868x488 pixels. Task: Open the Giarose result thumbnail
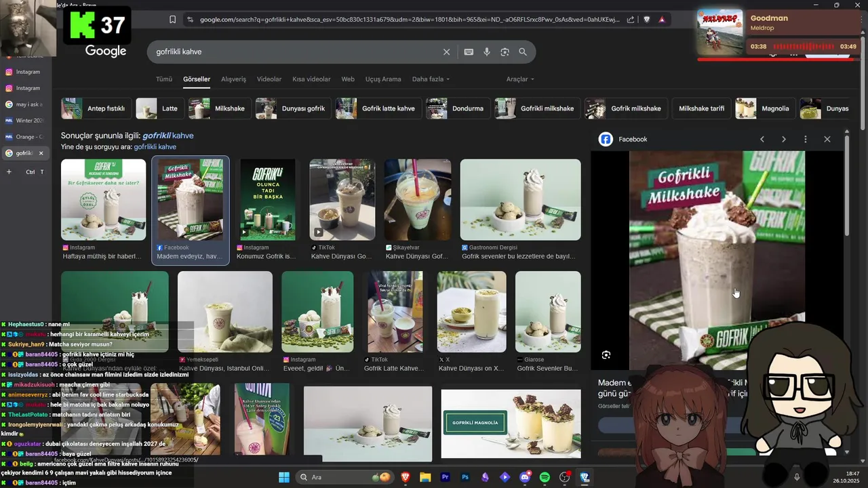[x=548, y=312]
